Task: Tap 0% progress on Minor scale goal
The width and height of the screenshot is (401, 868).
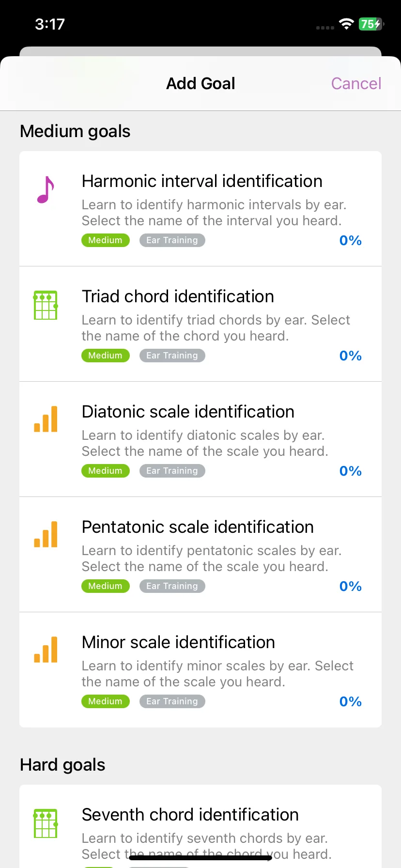Action: pos(351,701)
